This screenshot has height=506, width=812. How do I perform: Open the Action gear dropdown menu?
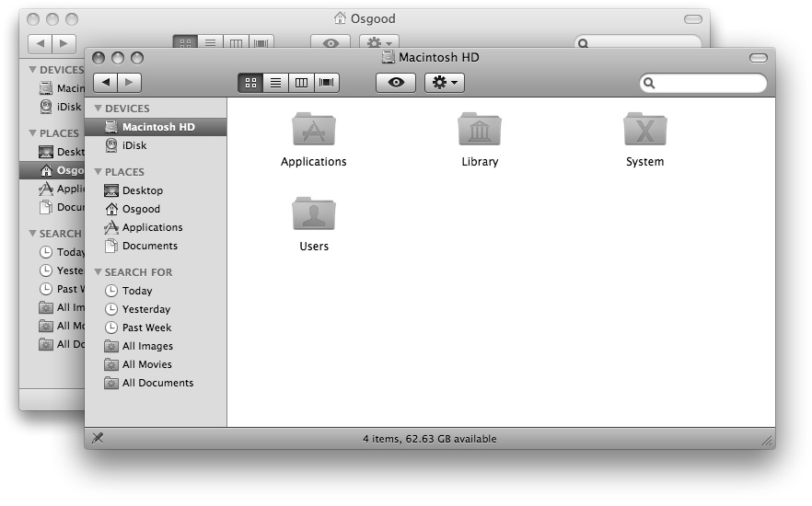(x=444, y=83)
